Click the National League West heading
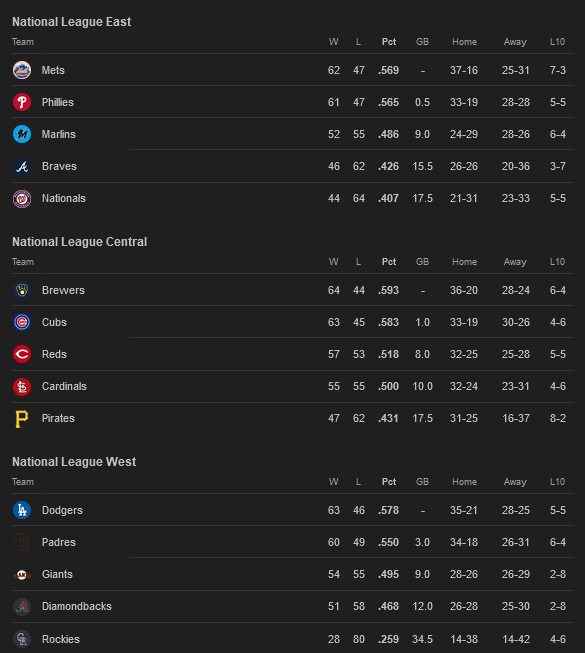Image resolution: width=585 pixels, height=653 pixels. (74, 461)
